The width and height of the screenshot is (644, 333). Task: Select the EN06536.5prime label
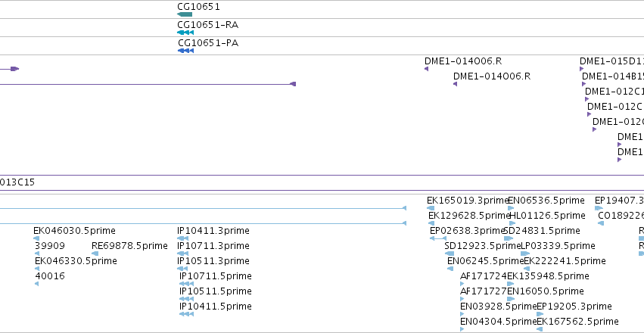(546, 201)
